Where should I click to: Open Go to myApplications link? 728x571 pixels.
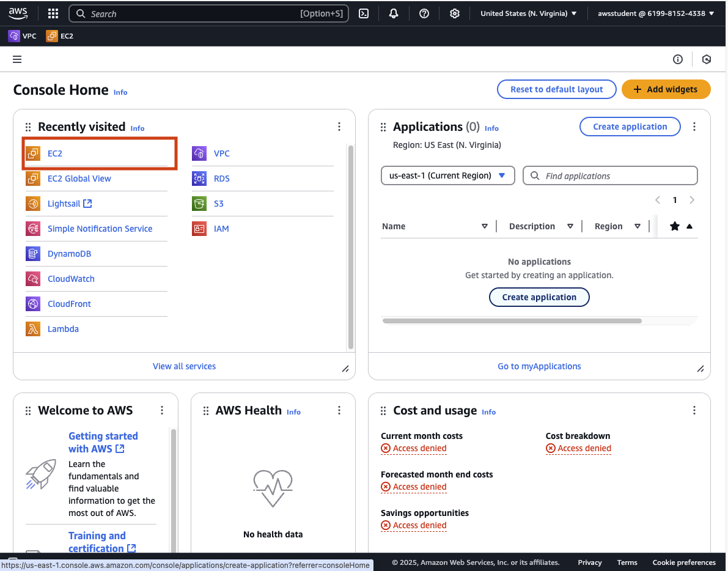[539, 366]
